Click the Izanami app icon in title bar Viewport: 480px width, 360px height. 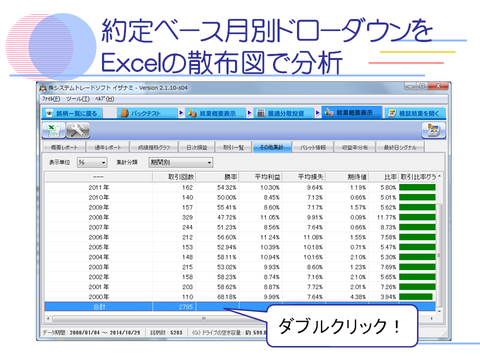[x=43, y=88]
